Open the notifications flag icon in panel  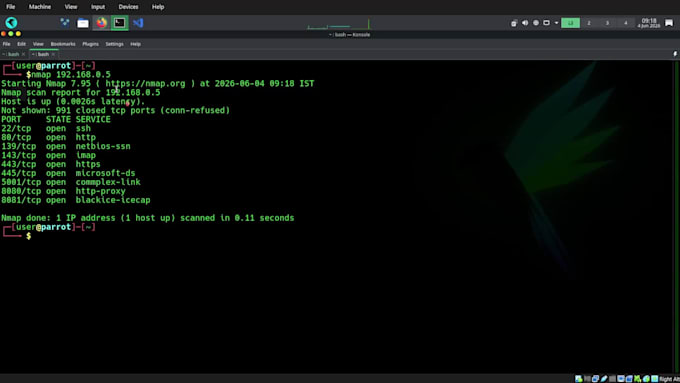[669, 23]
